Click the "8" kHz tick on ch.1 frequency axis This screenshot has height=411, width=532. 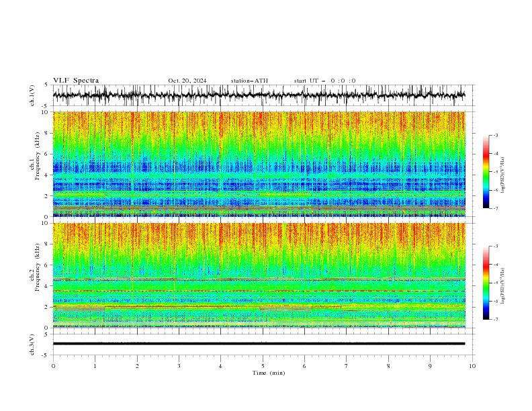[x=48, y=133]
